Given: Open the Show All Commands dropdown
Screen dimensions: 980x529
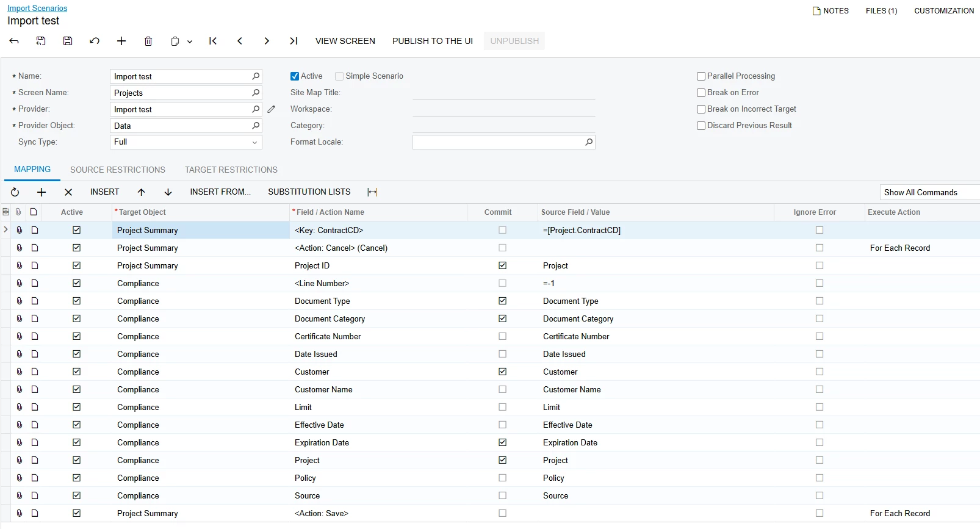Looking at the screenshot, I should (929, 192).
